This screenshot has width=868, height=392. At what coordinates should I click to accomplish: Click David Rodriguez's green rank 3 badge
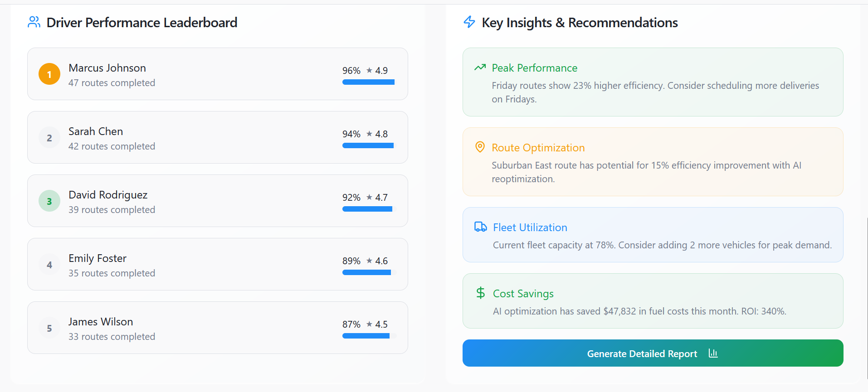click(x=49, y=201)
